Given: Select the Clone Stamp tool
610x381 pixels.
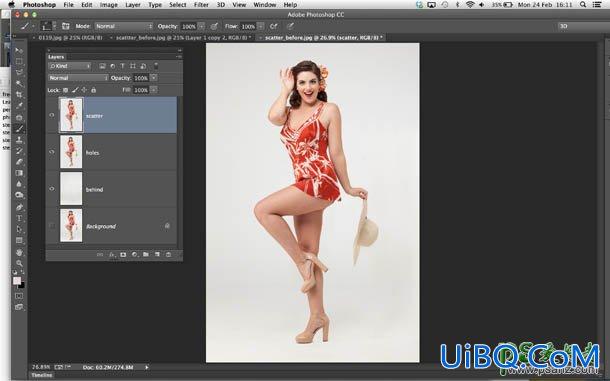Looking at the screenshot, I should (19, 139).
